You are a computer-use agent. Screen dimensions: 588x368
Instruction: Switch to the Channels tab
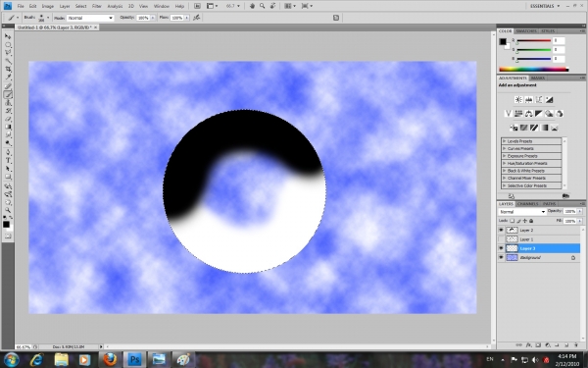[527, 204]
